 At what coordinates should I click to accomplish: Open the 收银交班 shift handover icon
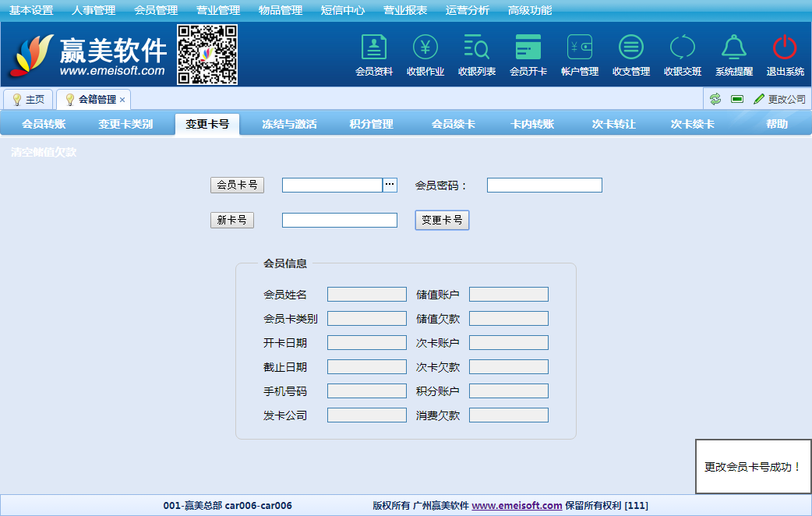(x=683, y=48)
